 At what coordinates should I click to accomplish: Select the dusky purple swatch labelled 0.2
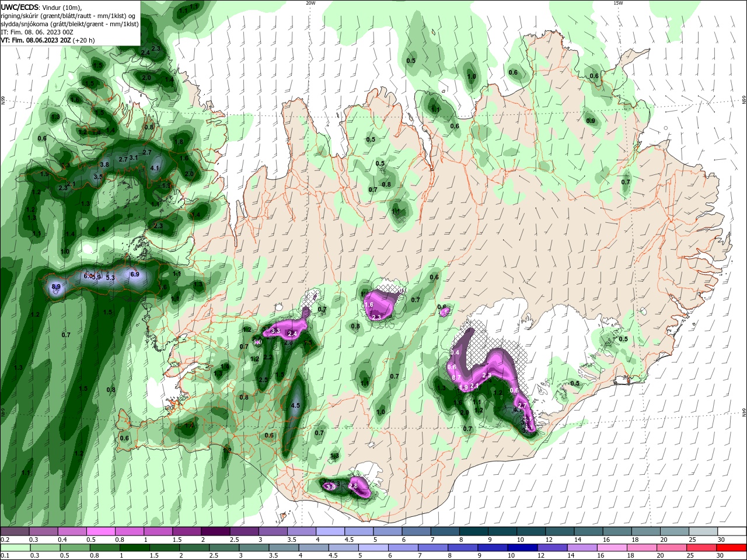coord(15,531)
